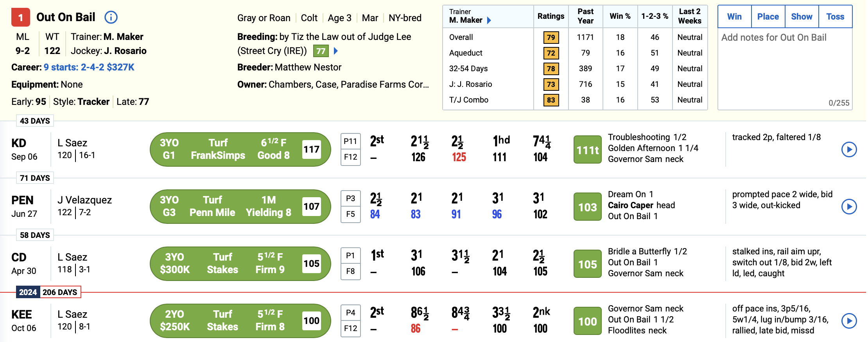Play the Sep 06 KD race replay

(x=849, y=149)
